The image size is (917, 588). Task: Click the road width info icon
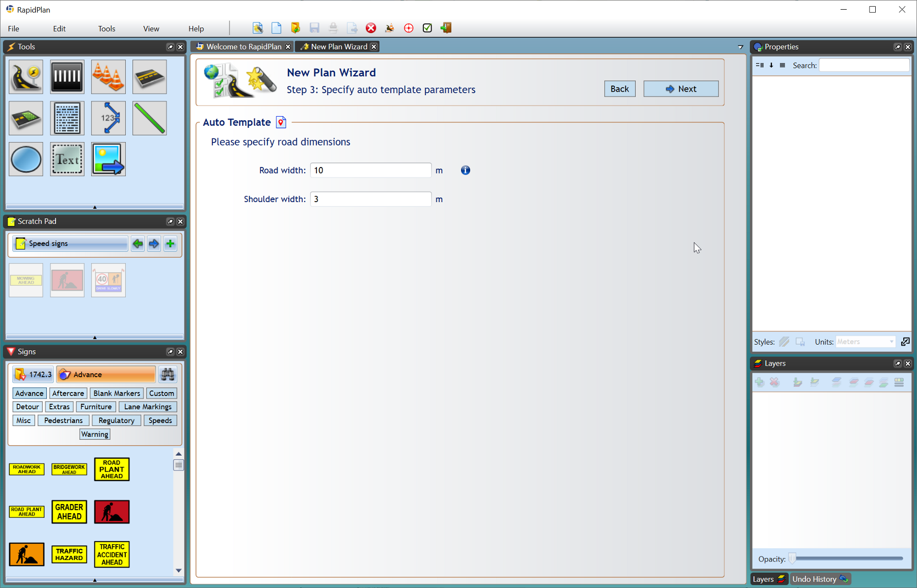pyautogui.click(x=466, y=171)
